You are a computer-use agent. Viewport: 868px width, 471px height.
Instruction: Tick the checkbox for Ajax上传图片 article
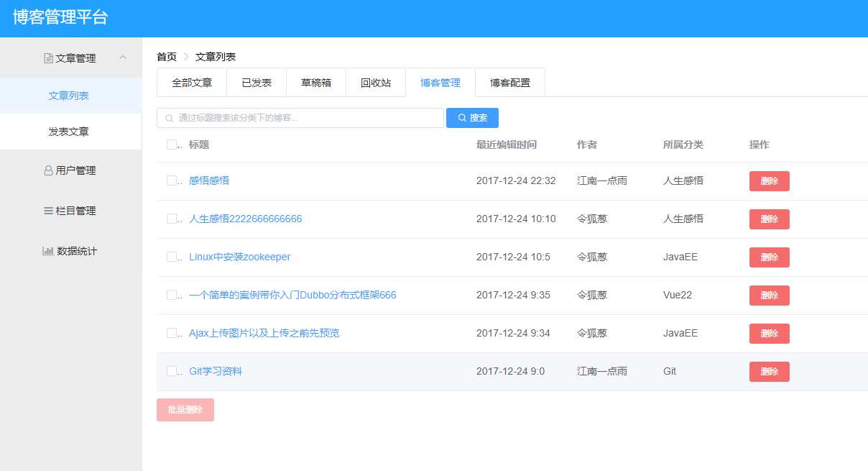[x=172, y=333]
